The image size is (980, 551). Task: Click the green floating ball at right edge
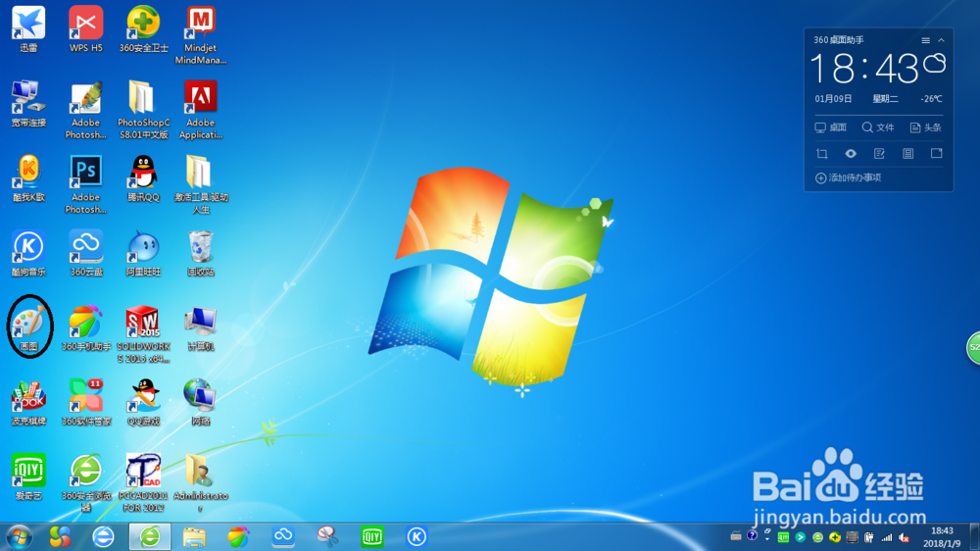coord(973,348)
